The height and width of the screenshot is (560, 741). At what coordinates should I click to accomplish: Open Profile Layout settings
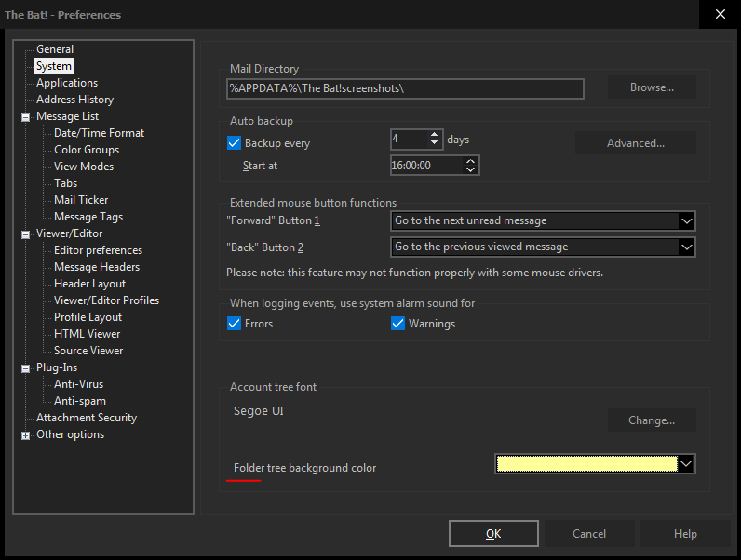pos(88,317)
